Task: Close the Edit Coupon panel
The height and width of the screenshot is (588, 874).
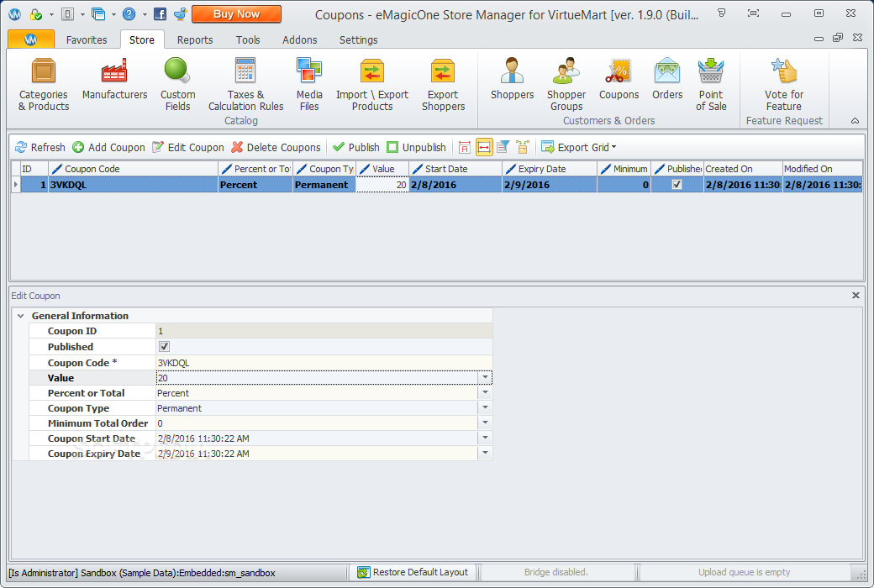Action: tap(856, 296)
